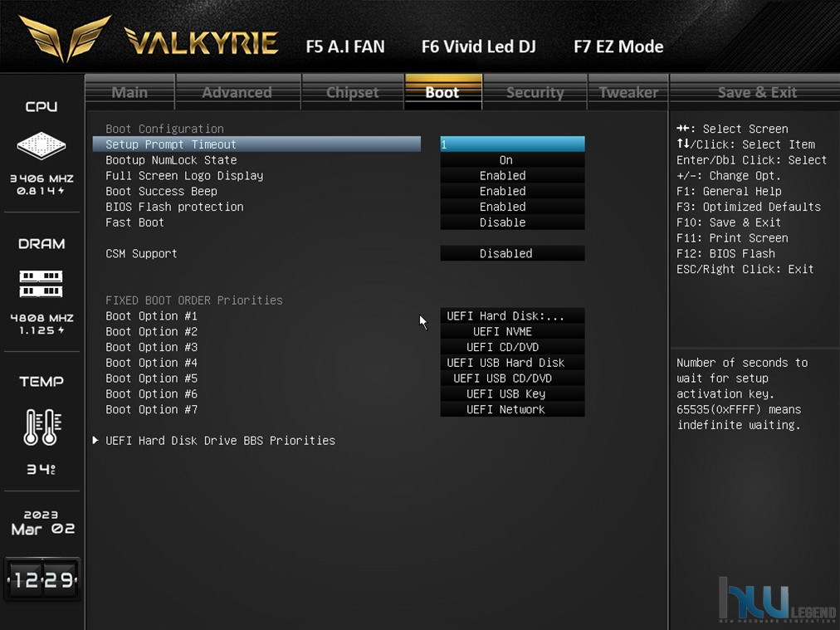
Task: Click the F3: Optimized Defaults hint
Action: tap(749, 206)
